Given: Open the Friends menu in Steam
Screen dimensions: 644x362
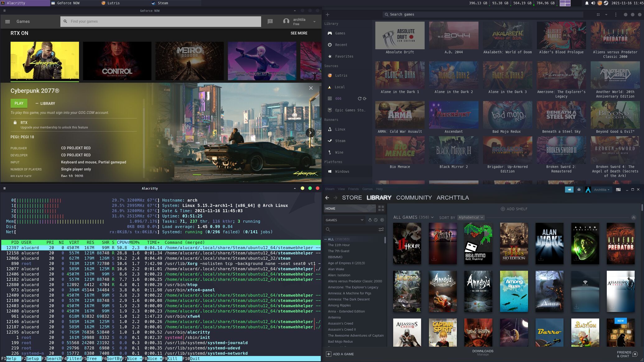Looking at the screenshot, I should [x=353, y=189].
